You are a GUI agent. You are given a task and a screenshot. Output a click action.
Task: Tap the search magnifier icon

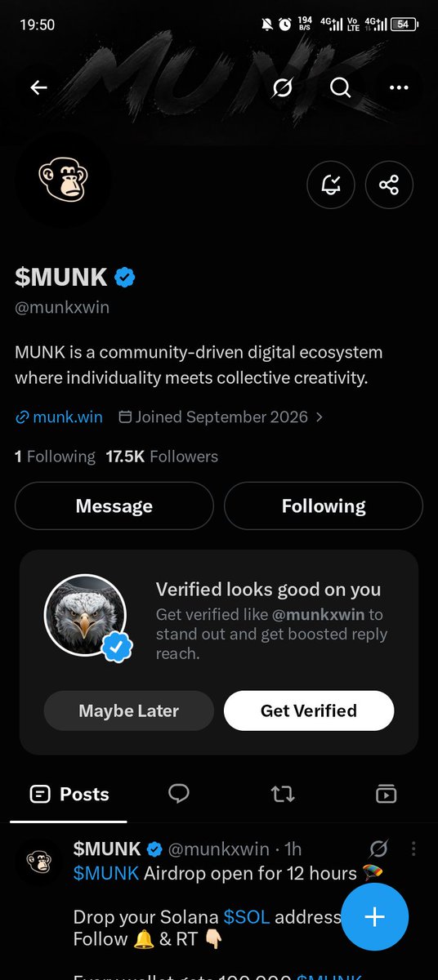click(x=340, y=87)
